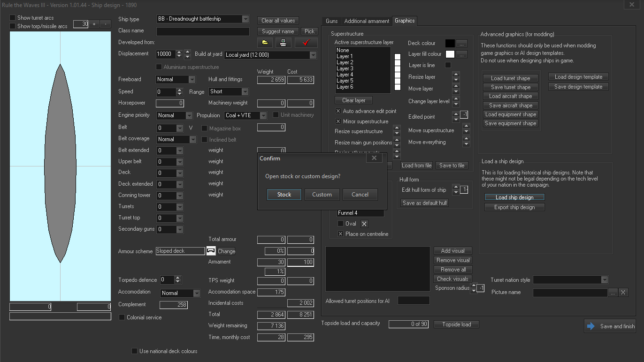
Task: Increase Torpedo defence with up arrow
Action: (x=177, y=278)
